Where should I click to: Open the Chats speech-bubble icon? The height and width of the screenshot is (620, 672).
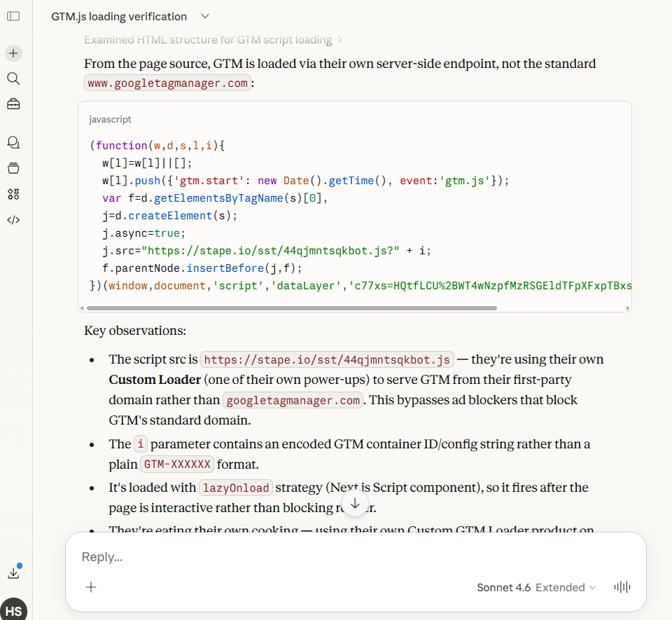[13, 143]
